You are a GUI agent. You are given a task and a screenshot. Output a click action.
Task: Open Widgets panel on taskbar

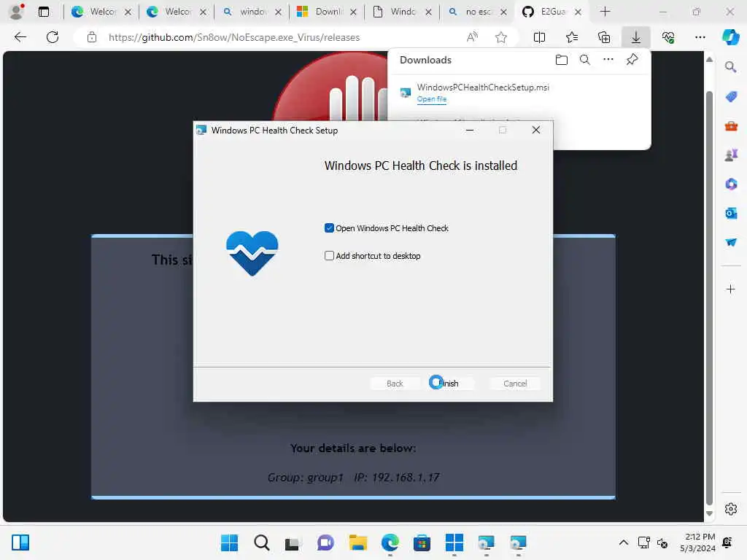pos(20,542)
